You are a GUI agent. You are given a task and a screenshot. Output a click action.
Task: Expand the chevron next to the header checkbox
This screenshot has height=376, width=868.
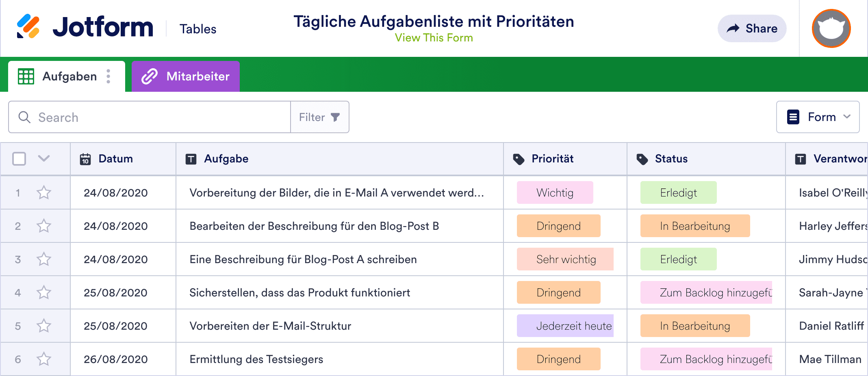pyautogui.click(x=44, y=159)
